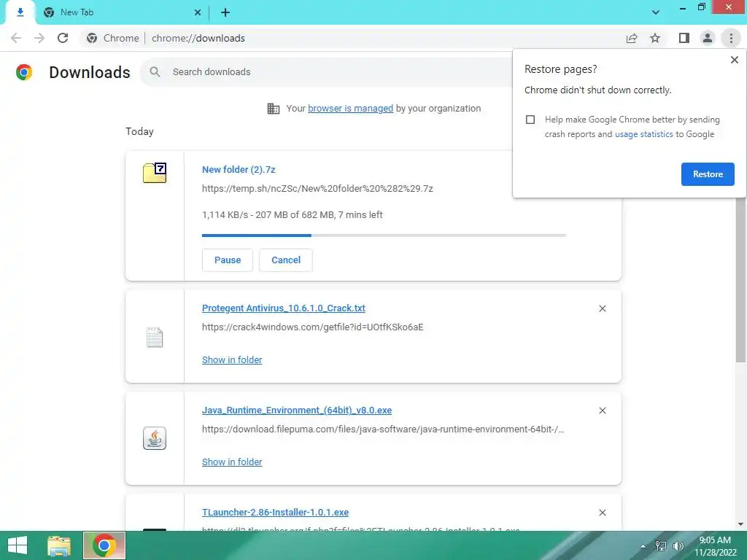Open Protegent Antivirus_10.6.1.0_Crack.txt
Screen dimensions: 747x560
click(x=284, y=308)
